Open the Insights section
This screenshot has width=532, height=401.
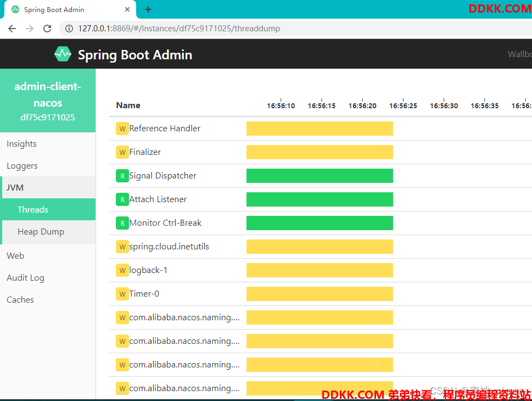tap(48, 143)
